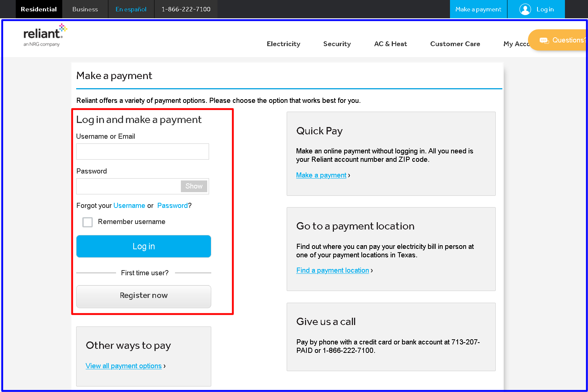Click the blue Log in button
588x392 pixels.
click(x=144, y=246)
